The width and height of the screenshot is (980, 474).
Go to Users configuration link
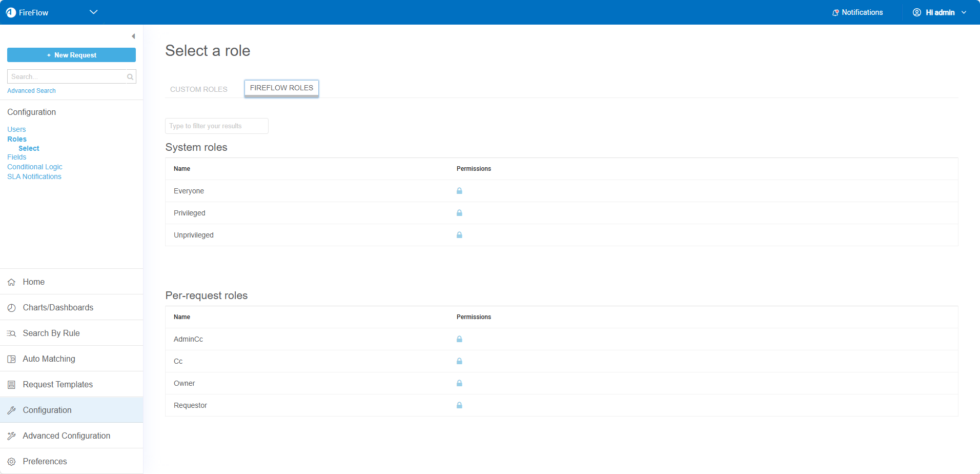coord(16,129)
